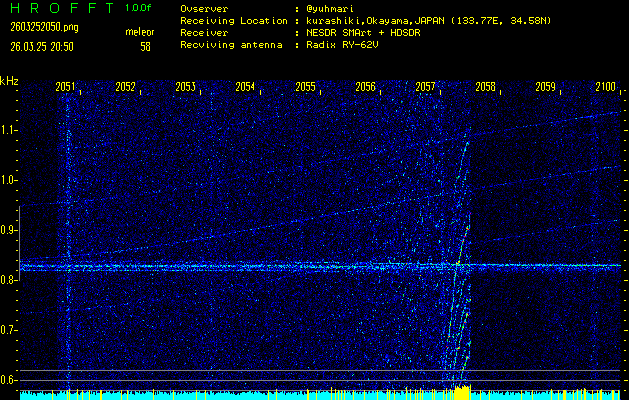
Task: Click the 2055 time marker
Action: (306, 88)
